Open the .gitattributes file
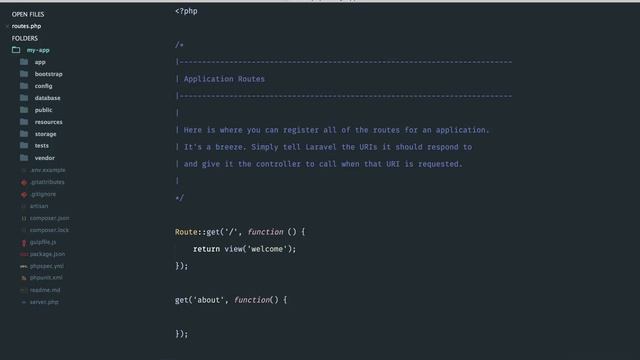 coord(47,182)
